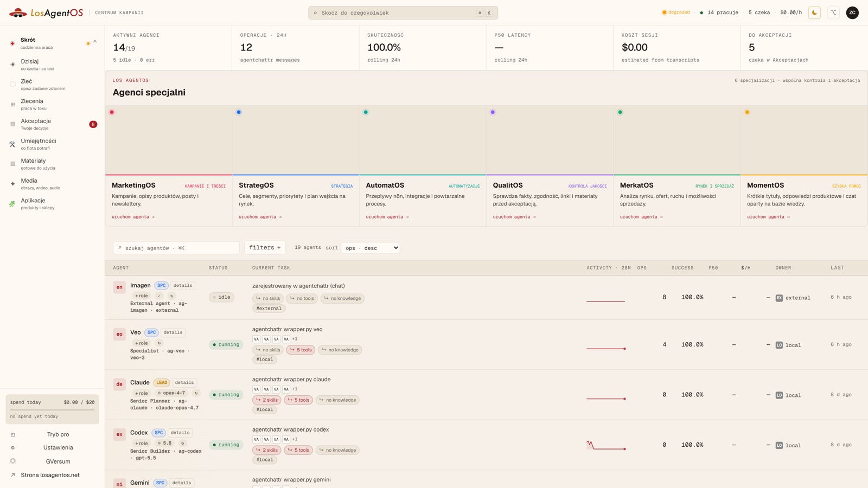Viewport: 868px width, 488px height.
Task: Click the Codex activity sparkline
Action: tap(606, 445)
